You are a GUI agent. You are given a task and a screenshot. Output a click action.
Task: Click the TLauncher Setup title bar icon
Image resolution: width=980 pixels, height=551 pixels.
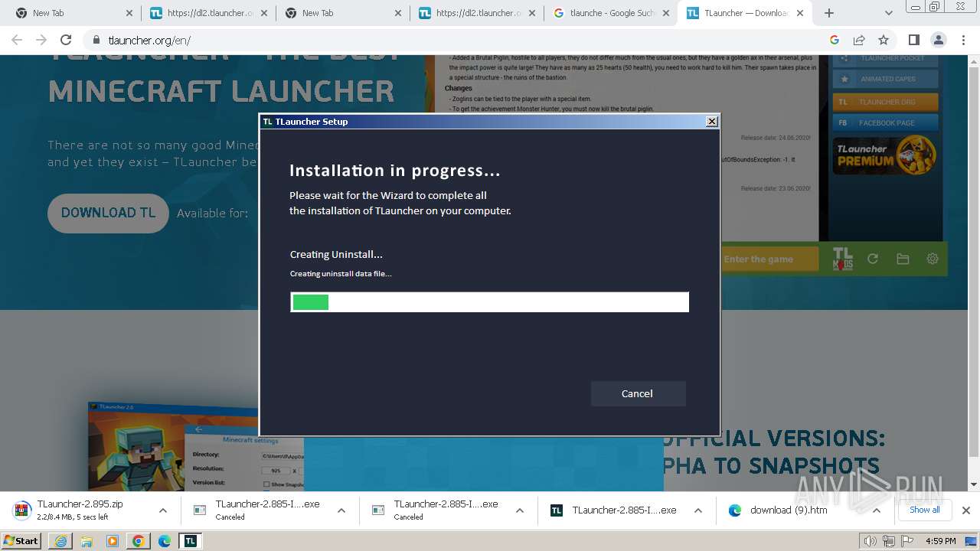(x=267, y=122)
